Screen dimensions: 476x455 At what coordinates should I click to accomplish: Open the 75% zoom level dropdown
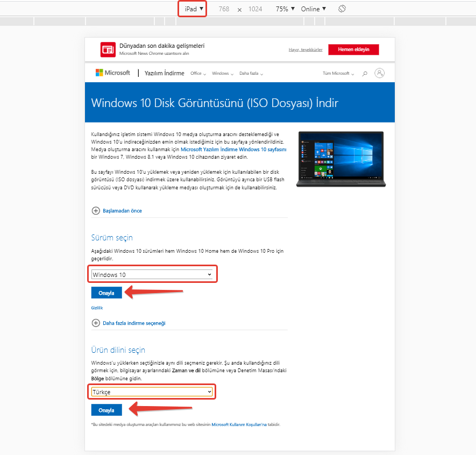[x=285, y=9]
